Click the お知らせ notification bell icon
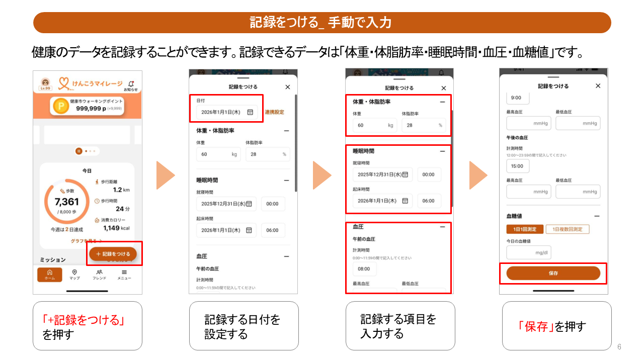The height and width of the screenshot is (362, 644). 131,84
